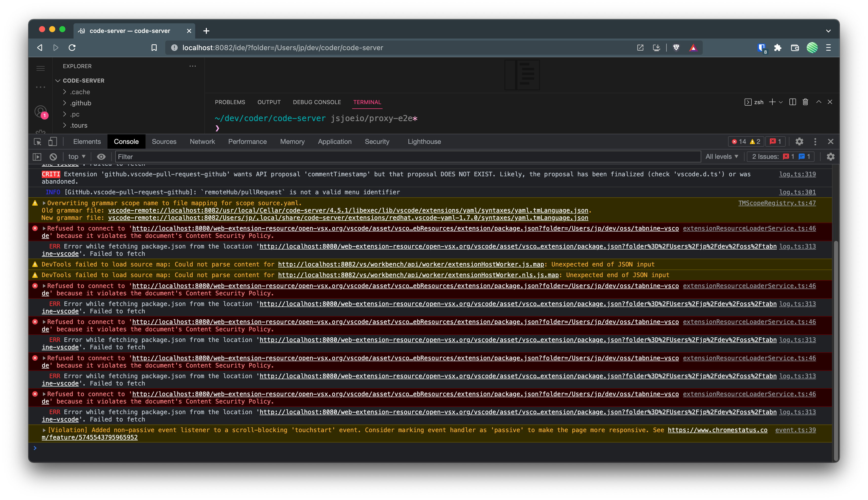
Task: Click the inspect element picker icon
Action: coord(38,142)
